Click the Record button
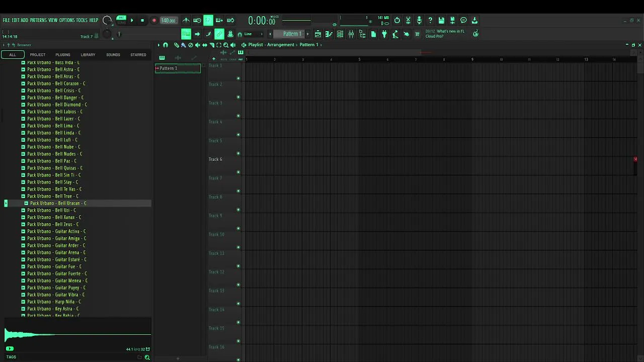The height and width of the screenshot is (362, 644). pos(154,20)
